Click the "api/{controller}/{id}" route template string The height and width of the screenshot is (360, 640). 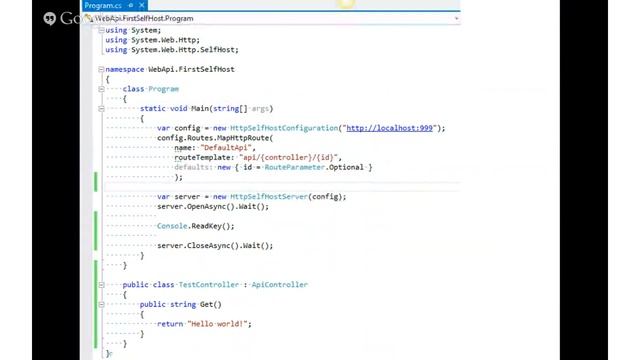tap(289, 158)
